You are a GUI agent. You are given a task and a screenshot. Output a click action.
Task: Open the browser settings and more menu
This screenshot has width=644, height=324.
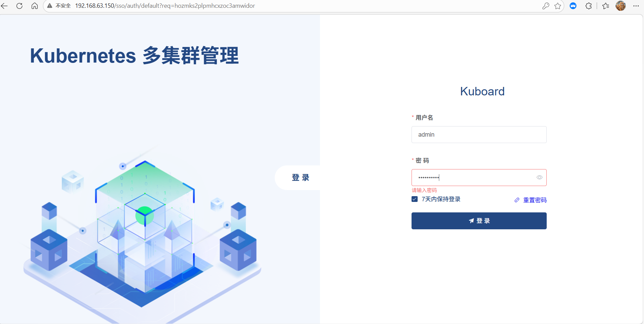click(636, 6)
